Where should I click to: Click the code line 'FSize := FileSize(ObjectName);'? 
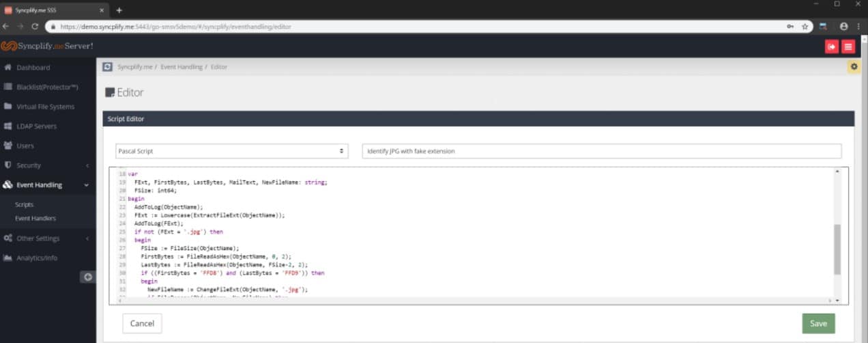pyautogui.click(x=190, y=247)
